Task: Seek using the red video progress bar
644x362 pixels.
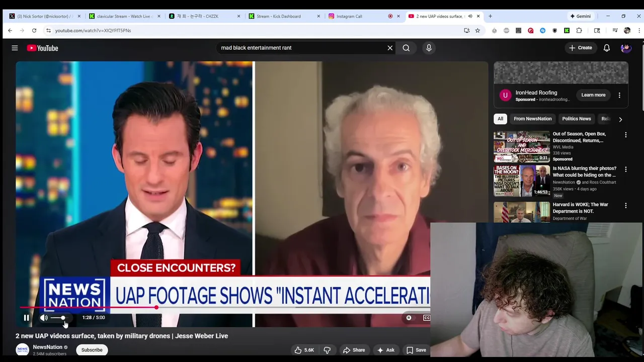Action: [x=225, y=307]
